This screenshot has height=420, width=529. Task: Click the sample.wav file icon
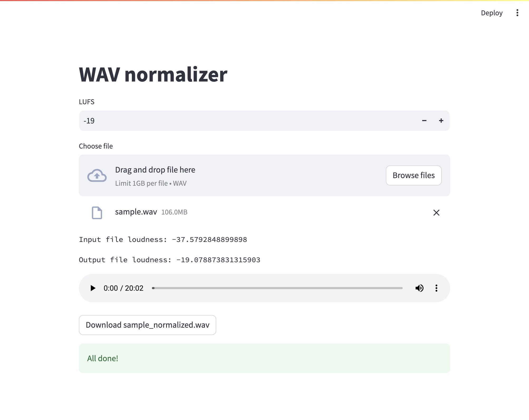coord(97,213)
